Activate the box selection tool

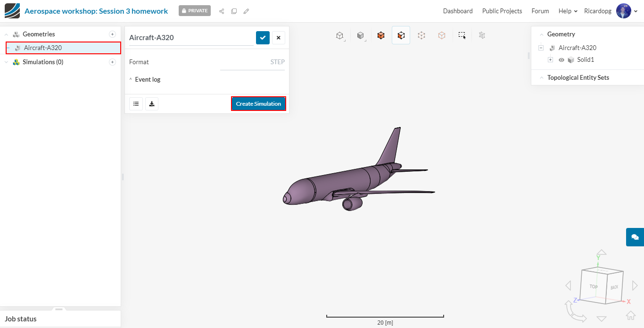(x=462, y=35)
